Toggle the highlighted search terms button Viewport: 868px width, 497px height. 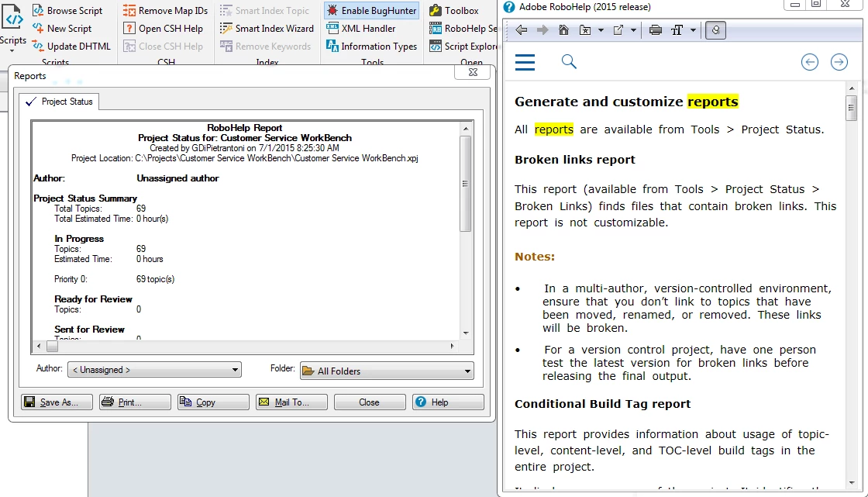(x=716, y=30)
